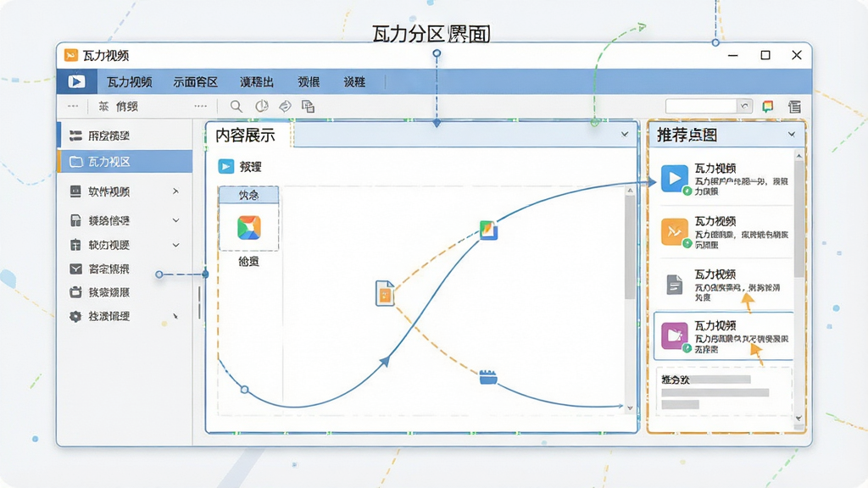Viewport: 868px width, 488px height.
Task: Select the purple folder card icon under 推荐点图
Action: click(674, 335)
